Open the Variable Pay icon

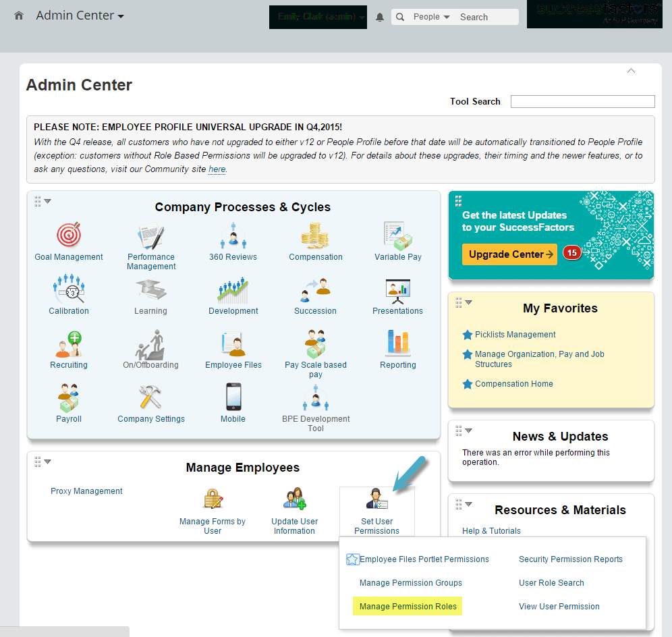[397, 236]
